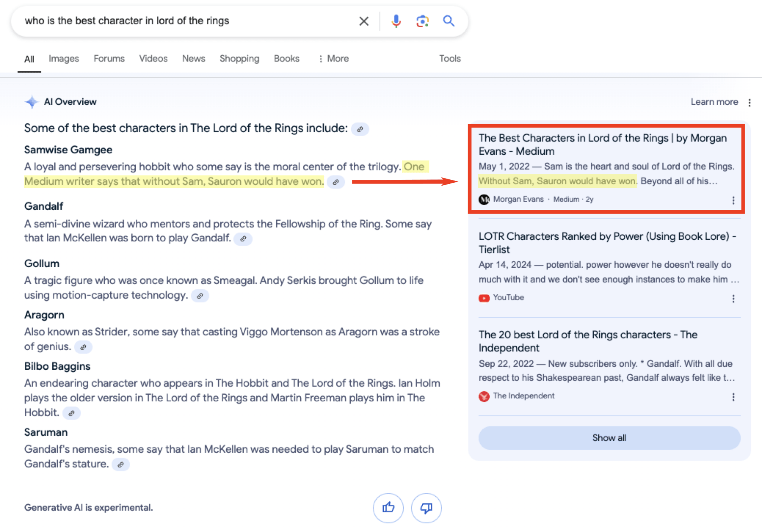Click the 'YouTube' source name label
The image size is (762, 532).
(508, 298)
